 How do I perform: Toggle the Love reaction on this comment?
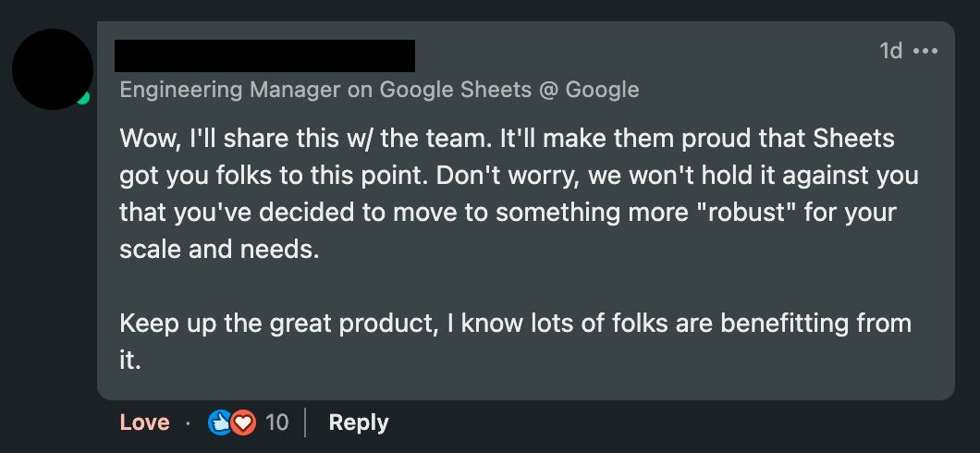pos(144,423)
